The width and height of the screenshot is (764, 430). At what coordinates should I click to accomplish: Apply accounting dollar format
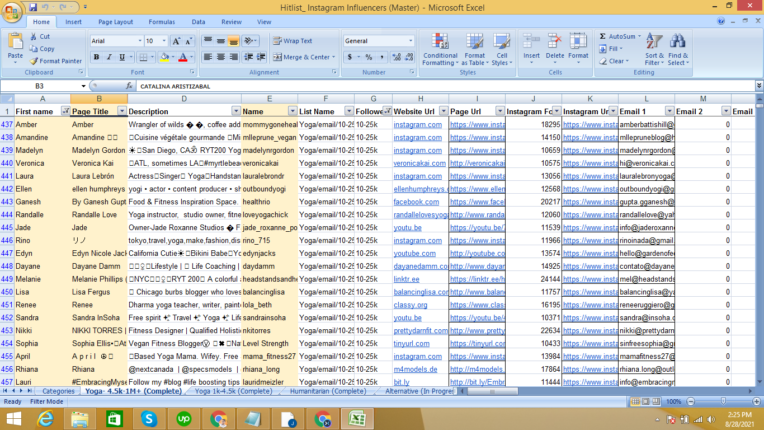(x=349, y=57)
